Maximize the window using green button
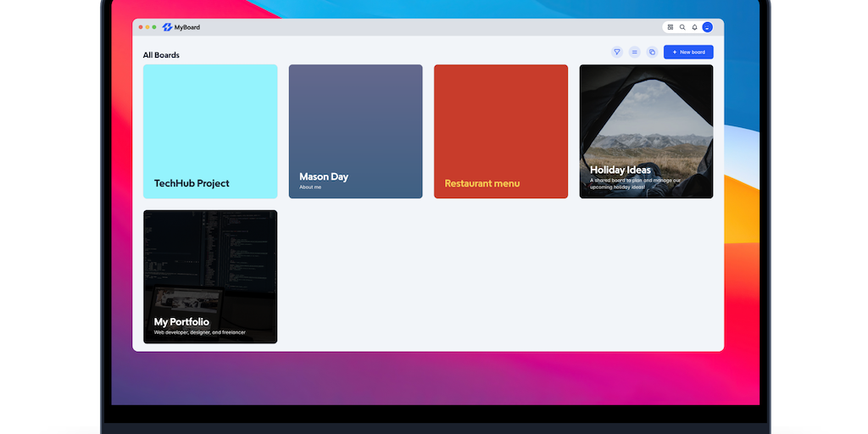Image resolution: width=868 pixels, height=434 pixels. (x=154, y=27)
